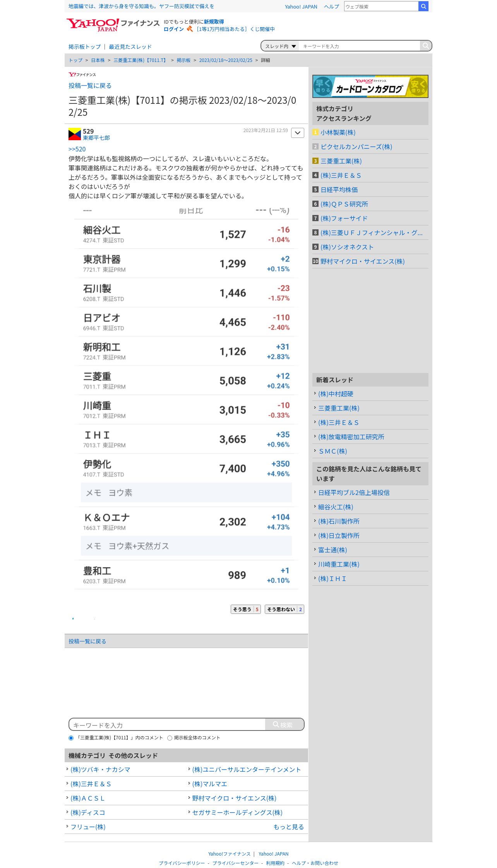Select 掲示板全体のコメント radio button
497x868 pixels.
click(170, 738)
